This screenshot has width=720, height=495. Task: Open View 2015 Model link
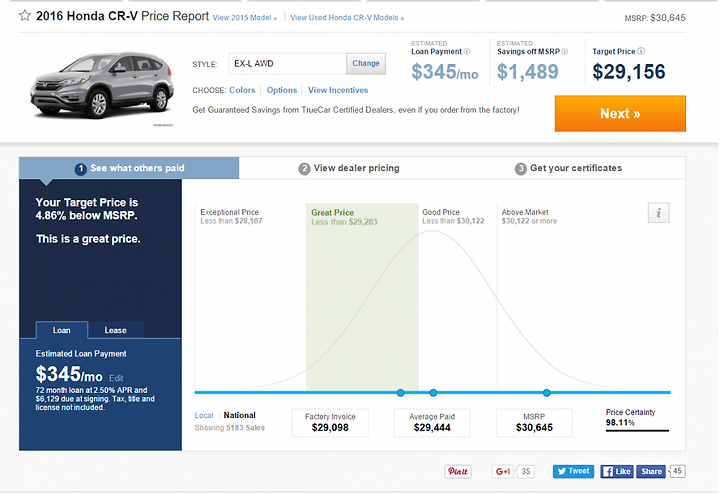click(x=245, y=18)
